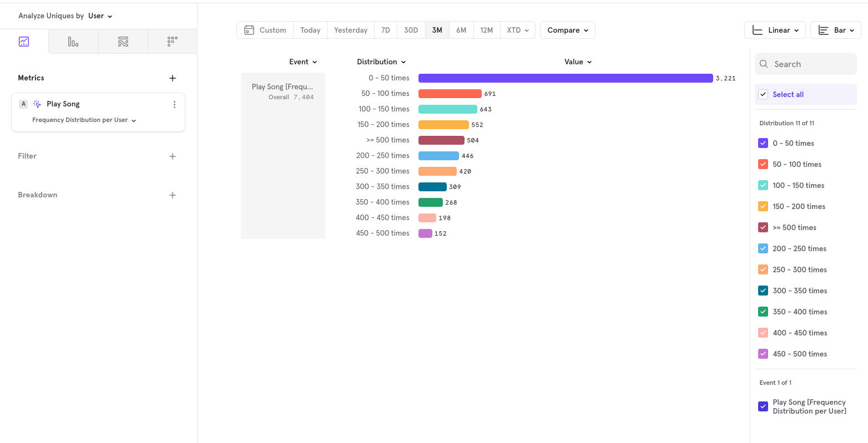Click into the legend Search field

[x=810, y=64]
